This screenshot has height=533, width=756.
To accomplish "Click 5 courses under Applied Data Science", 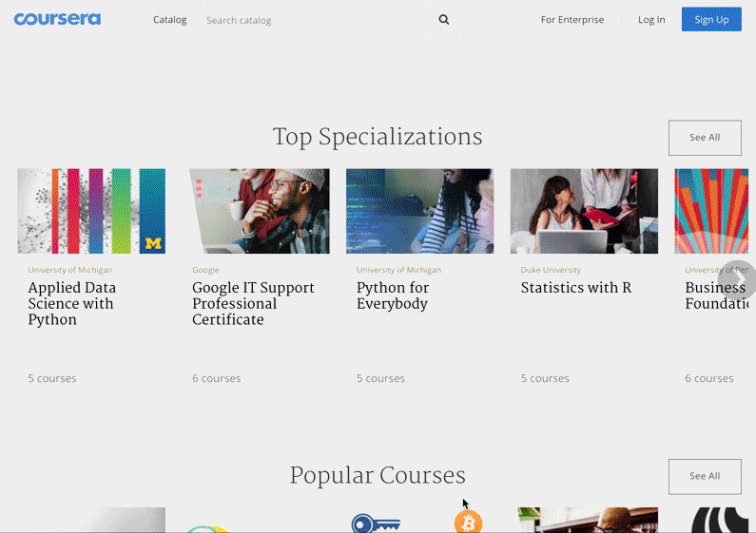I will point(52,378).
